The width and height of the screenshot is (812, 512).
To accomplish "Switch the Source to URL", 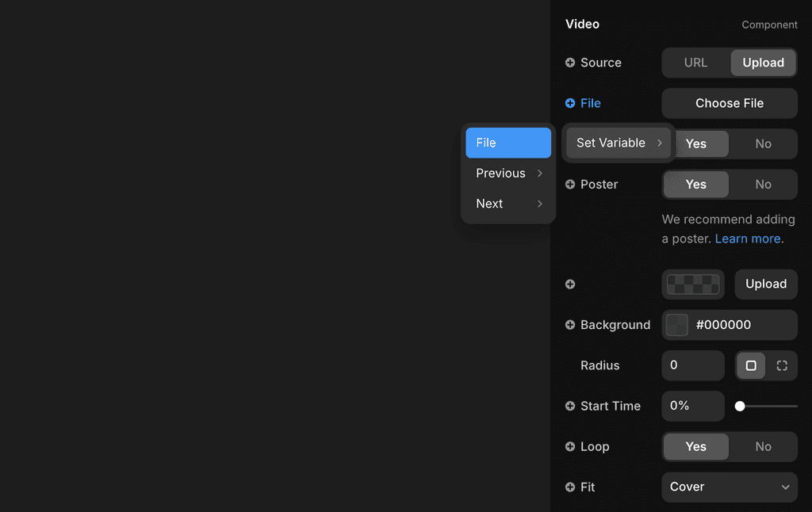I will point(695,63).
